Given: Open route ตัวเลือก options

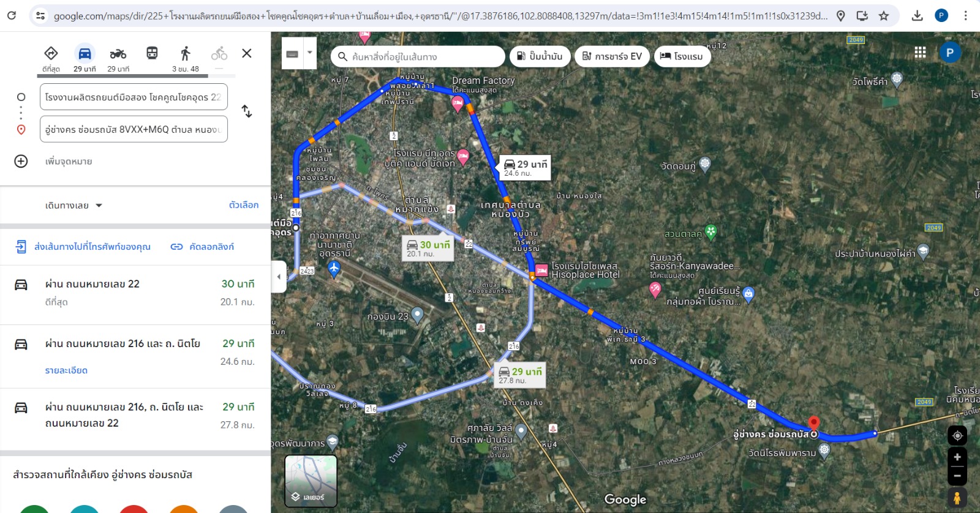Looking at the screenshot, I should pos(244,205).
